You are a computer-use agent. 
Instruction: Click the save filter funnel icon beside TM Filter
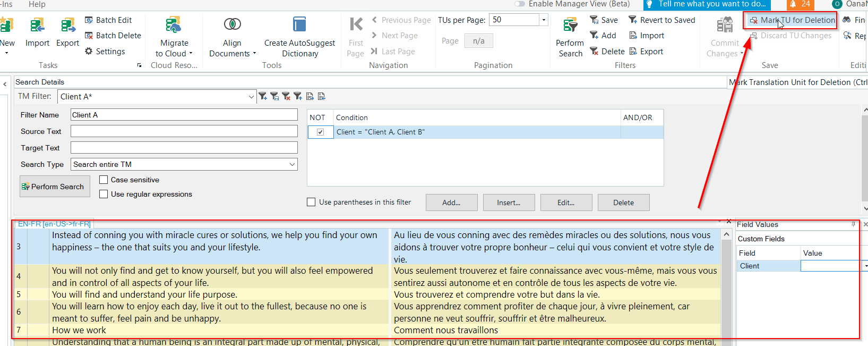pos(274,96)
